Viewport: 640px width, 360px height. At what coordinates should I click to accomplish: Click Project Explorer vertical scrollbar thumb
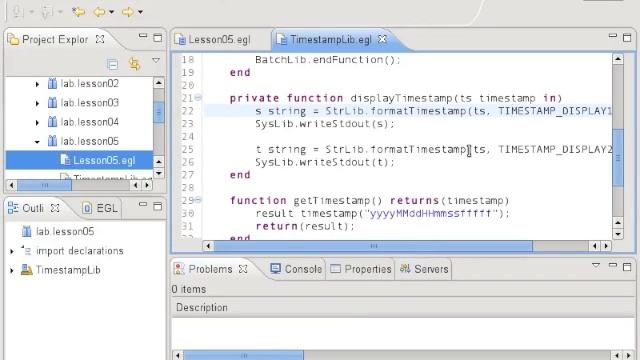tap(158, 112)
